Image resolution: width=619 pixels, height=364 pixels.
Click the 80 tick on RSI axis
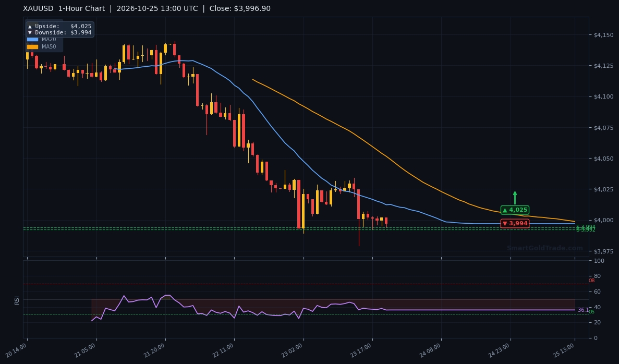597,276
